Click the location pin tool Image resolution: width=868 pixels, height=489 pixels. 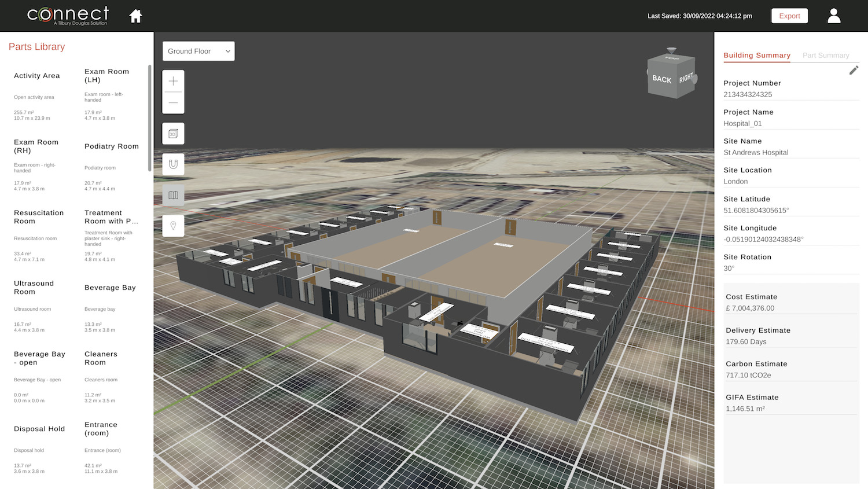click(x=173, y=226)
